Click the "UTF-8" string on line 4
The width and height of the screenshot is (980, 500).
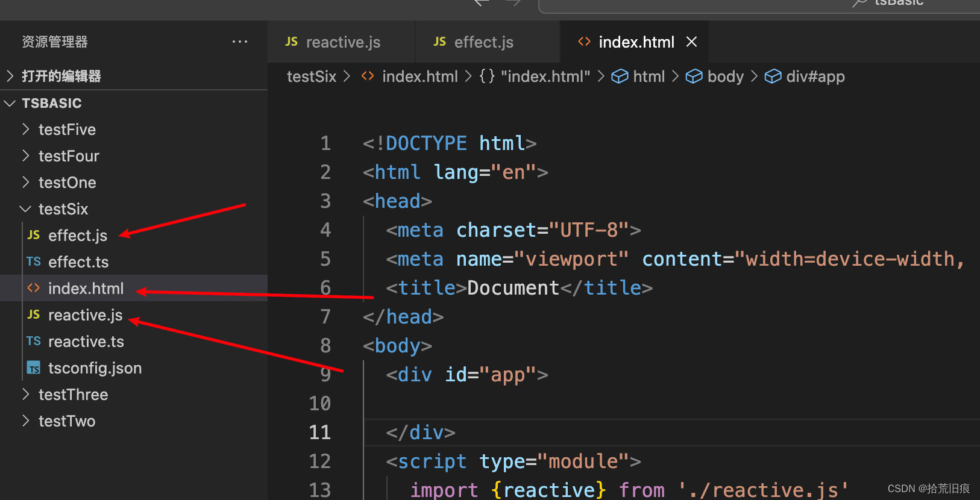click(589, 230)
